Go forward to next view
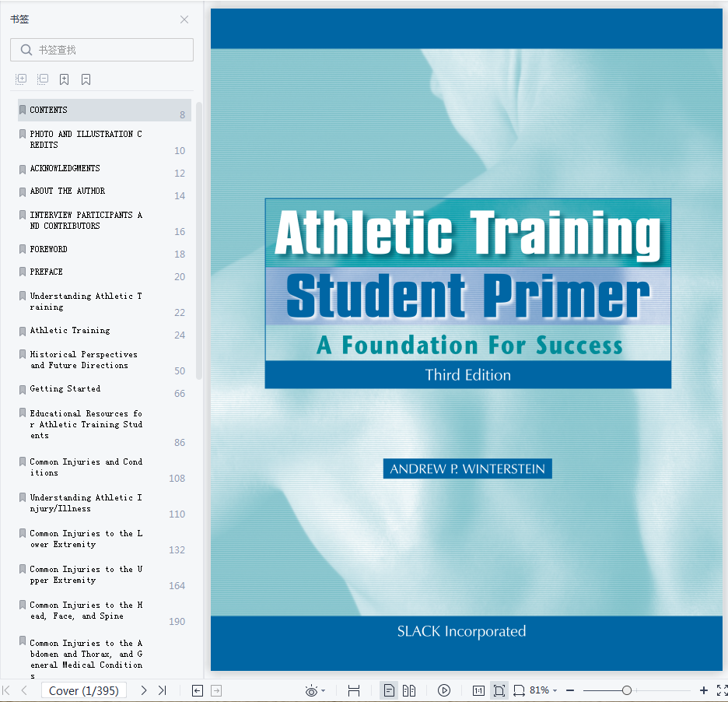This screenshot has width=728, height=702. [x=216, y=691]
